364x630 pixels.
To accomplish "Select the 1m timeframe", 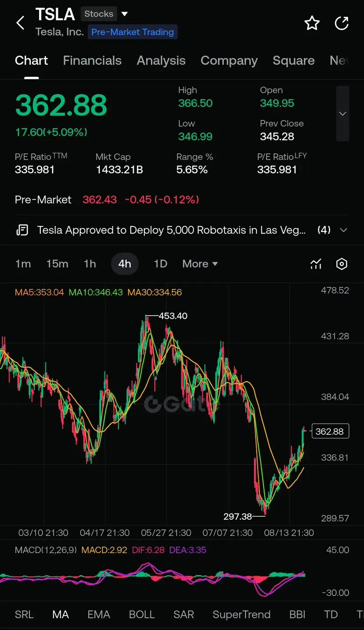I will [23, 264].
